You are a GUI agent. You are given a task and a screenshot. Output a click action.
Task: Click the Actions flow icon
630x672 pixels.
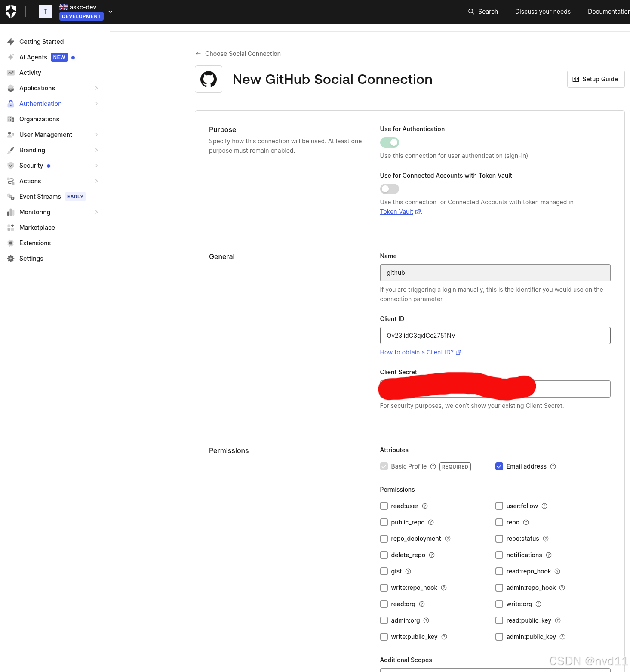(x=11, y=181)
